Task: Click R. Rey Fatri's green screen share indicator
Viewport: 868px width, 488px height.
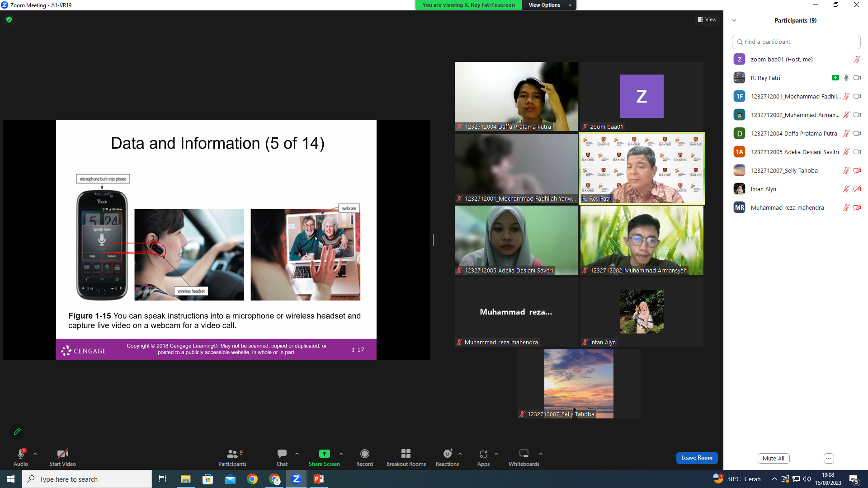Action: click(x=835, y=78)
